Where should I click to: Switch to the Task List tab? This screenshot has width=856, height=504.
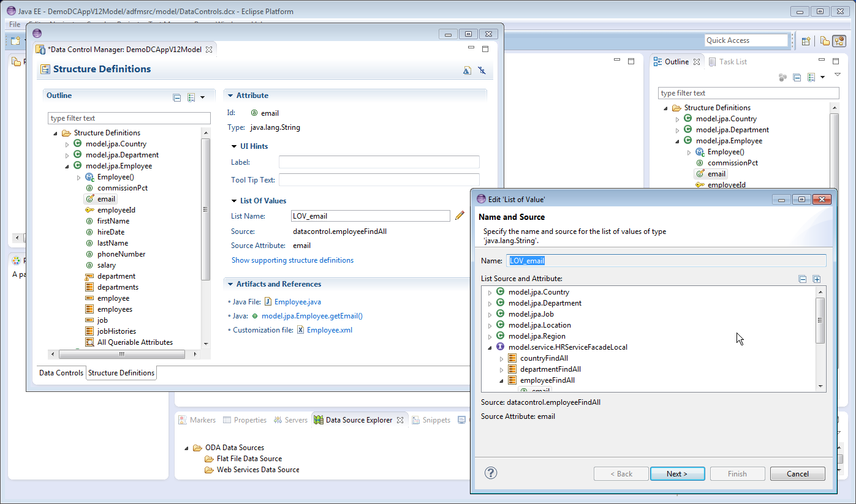click(728, 62)
